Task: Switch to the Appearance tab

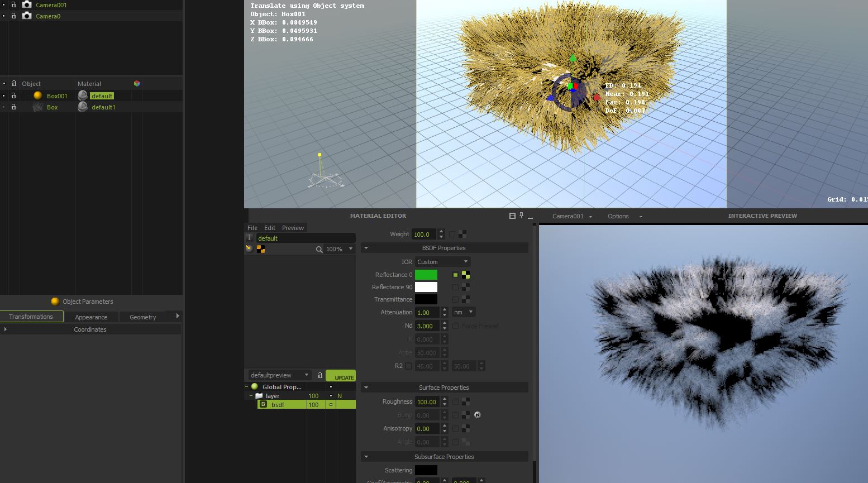Action: point(91,317)
